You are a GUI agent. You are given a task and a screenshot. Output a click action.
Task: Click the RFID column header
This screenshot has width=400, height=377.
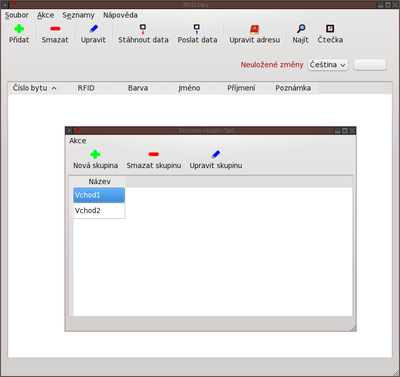coord(86,88)
